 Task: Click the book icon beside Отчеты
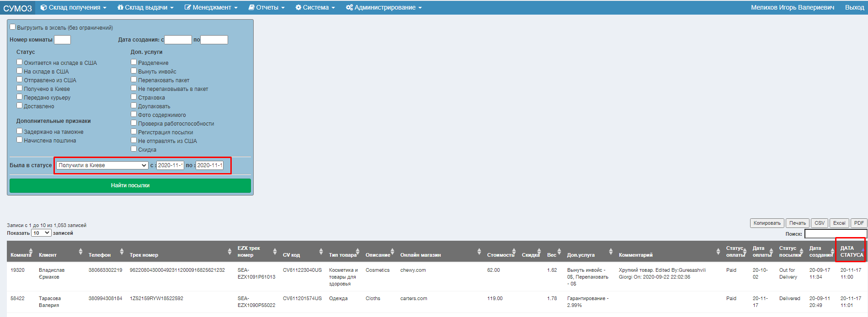(251, 7)
